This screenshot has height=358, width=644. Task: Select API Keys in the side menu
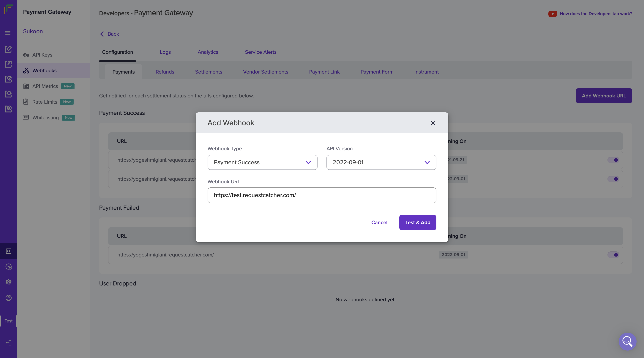tap(42, 55)
